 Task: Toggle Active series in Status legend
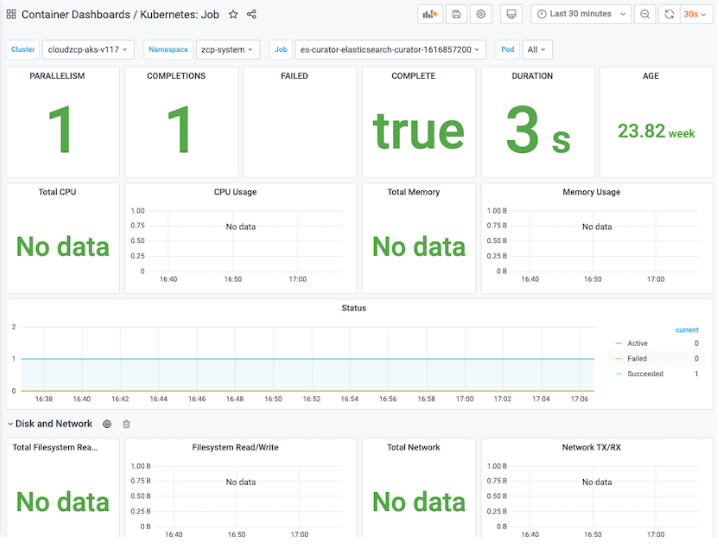[637, 343]
